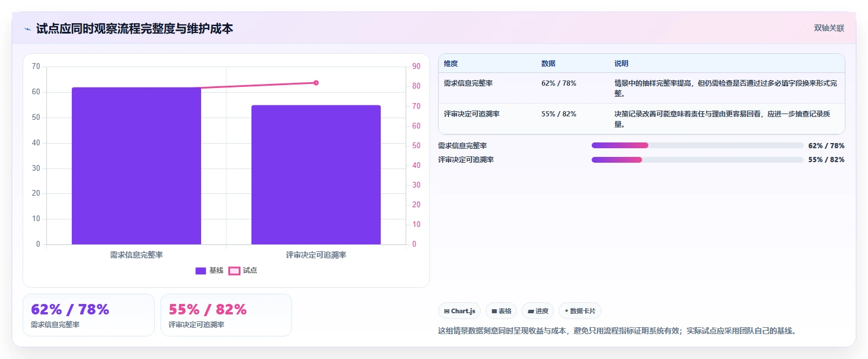Click the 维度 table column header

pyautogui.click(x=451, y=64)
